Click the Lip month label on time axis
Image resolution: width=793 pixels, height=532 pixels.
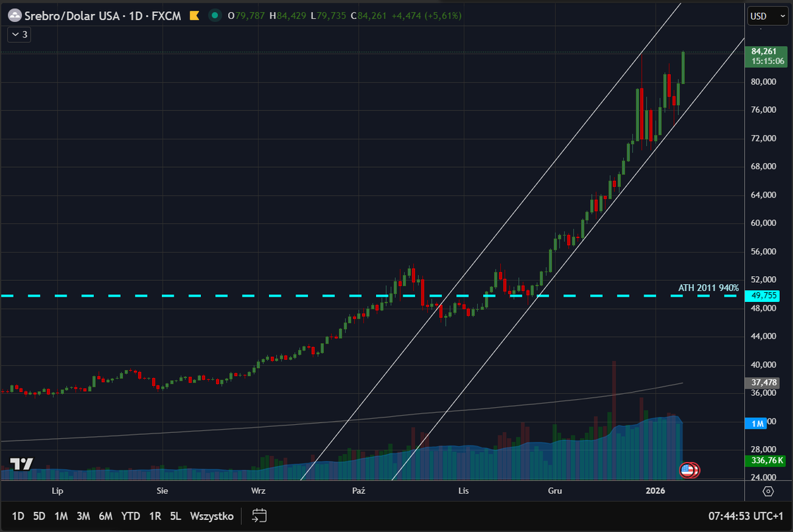(x=57, y=491)
